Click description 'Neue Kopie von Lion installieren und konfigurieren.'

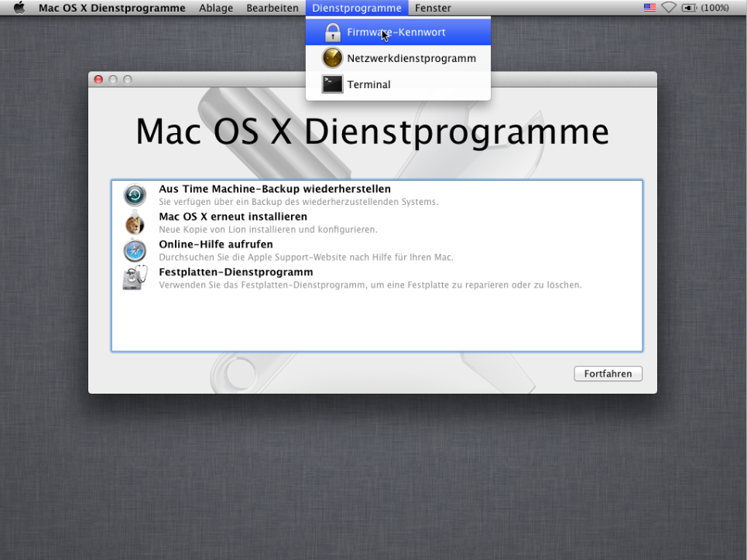[268, 230]
